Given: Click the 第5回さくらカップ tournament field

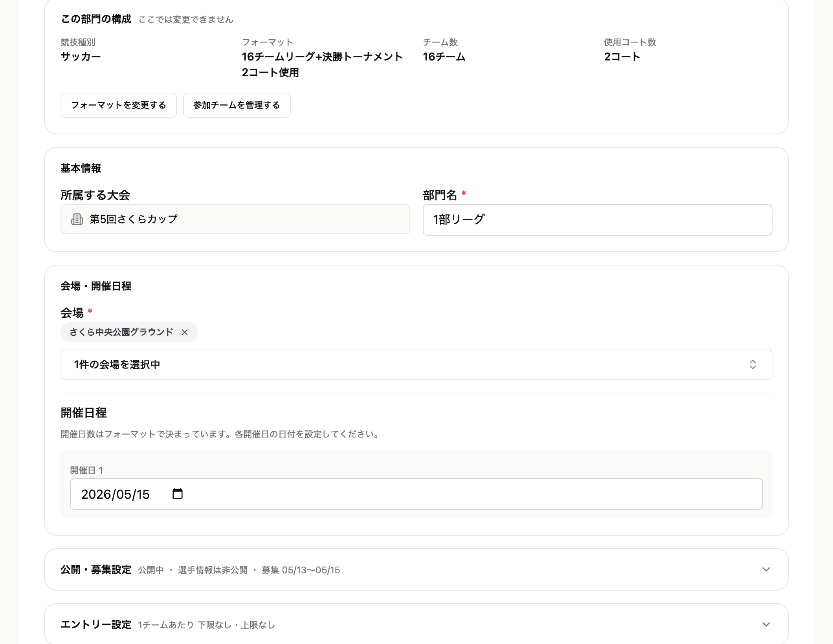Looking at the screenshot, I should pyautogui.click(x=235, y=219).
